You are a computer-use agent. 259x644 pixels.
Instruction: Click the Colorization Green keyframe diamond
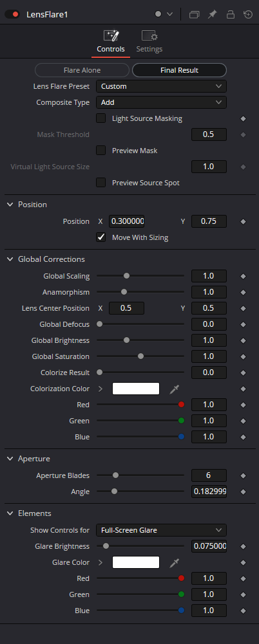[243, 421]
